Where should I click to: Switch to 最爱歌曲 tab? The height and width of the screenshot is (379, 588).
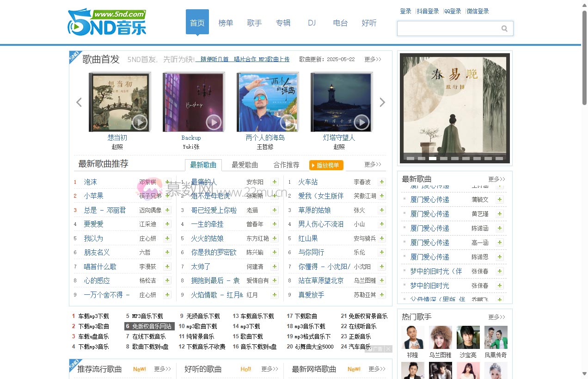point(245,165)
